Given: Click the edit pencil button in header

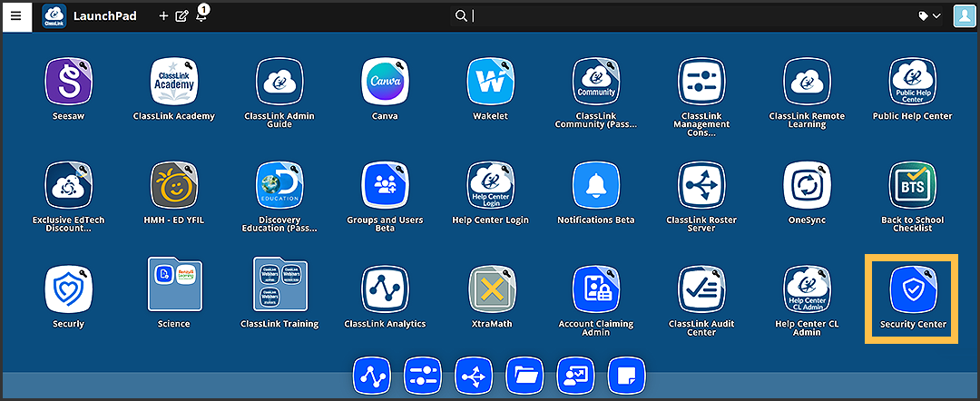Looking at the screenshot, I should point(181,16).
